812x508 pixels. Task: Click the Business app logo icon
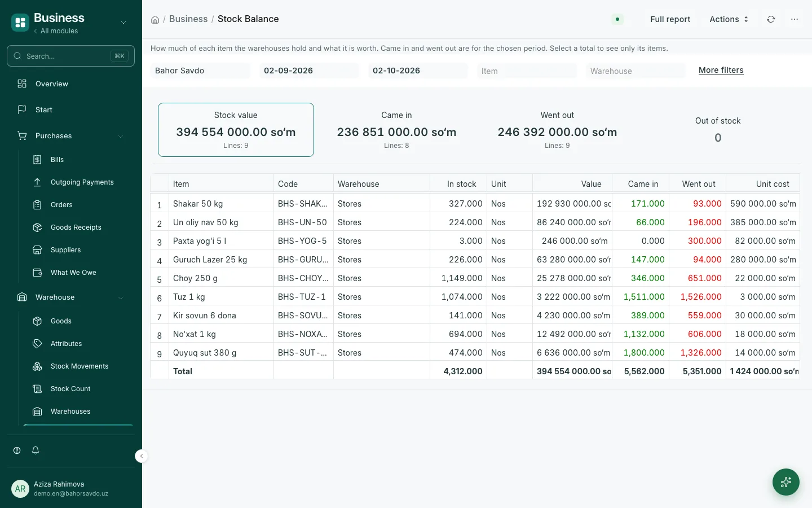click(x=20, y=23)
